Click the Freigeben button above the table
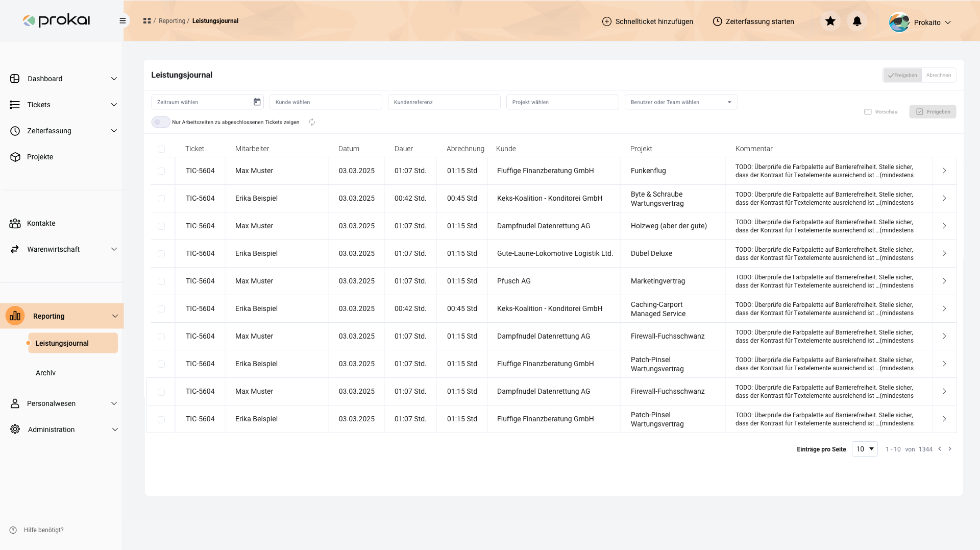The height and width of the screenshot is (550, 980). pyautogui.click(x=933, y=111)
